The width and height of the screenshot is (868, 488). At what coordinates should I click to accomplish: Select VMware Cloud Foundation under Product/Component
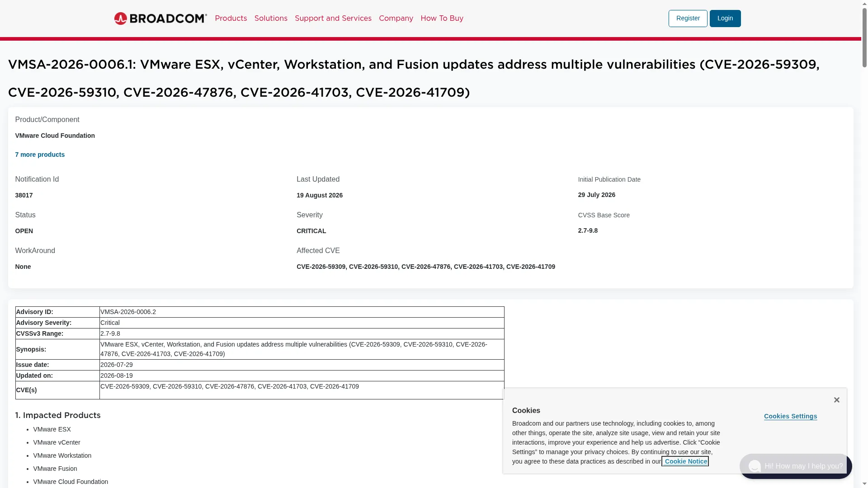click(x=55, y=136)
